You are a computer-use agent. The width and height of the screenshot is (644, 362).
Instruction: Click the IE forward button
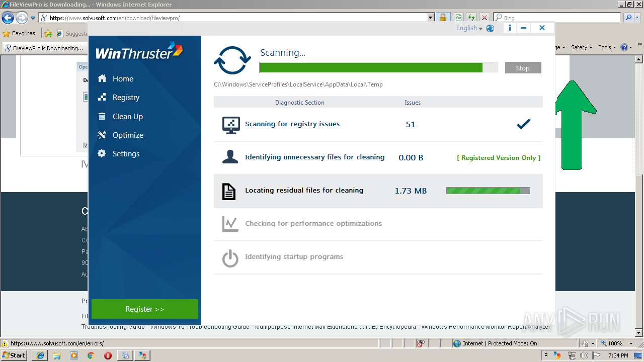click(22, 18)
